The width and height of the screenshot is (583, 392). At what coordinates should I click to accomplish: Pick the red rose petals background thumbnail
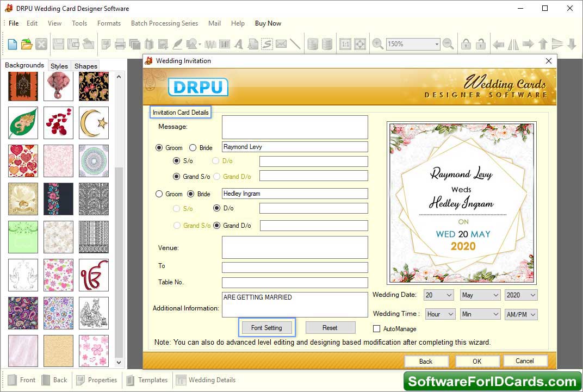point(58,123)
